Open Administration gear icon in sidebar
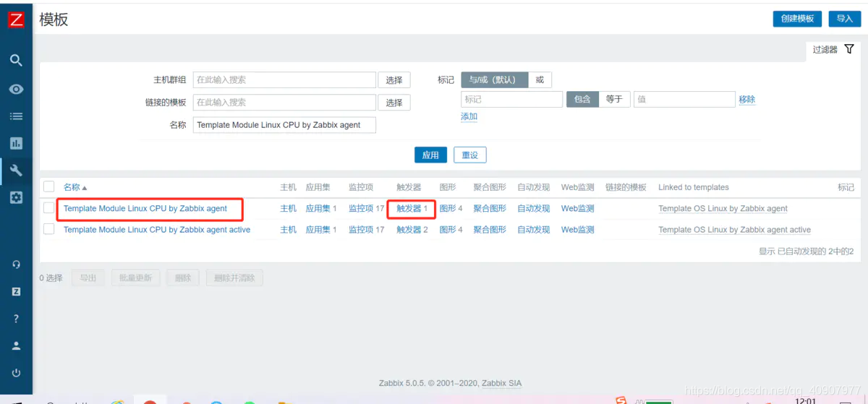Viewport: 868px width, 404px height. 16,197
